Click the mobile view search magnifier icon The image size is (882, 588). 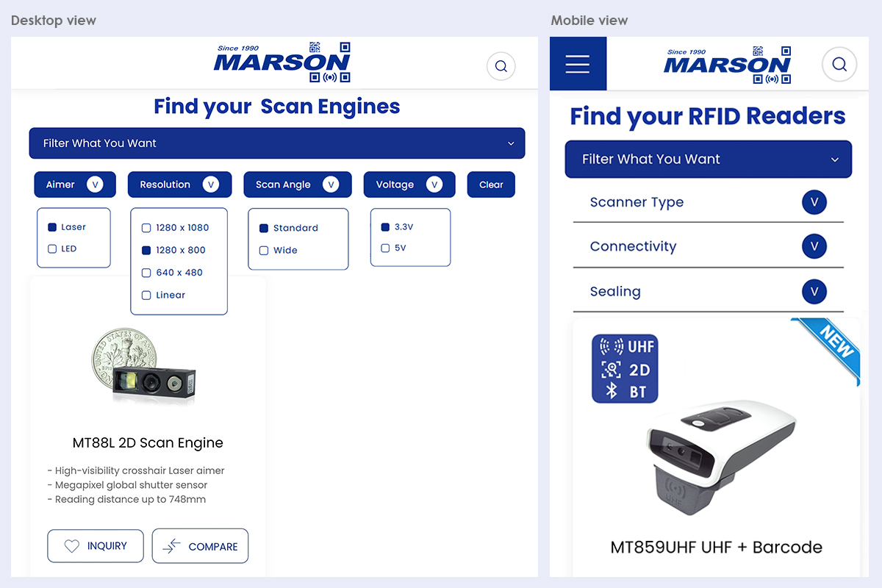coord(839,64)
